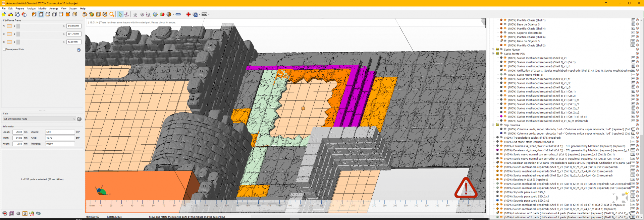Hide the Suelo nuevo mixto_c1 part

505,75
